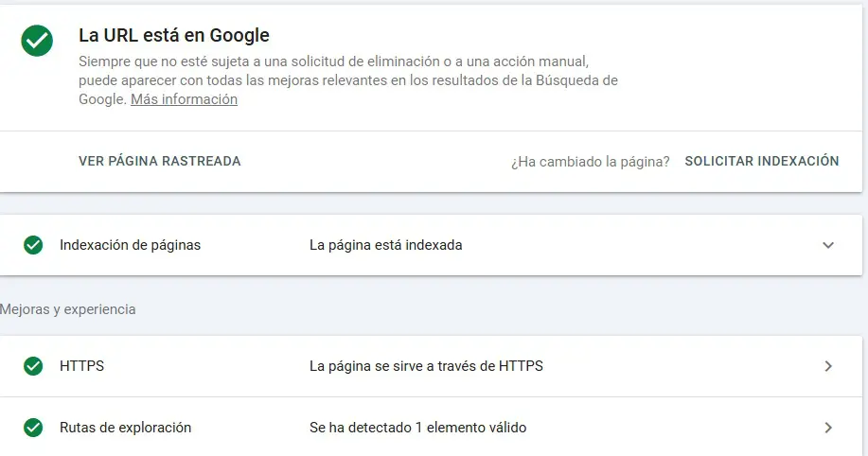
Task: Click the green check icon for Rutas de exploración
Action: (x=33, y=428)
